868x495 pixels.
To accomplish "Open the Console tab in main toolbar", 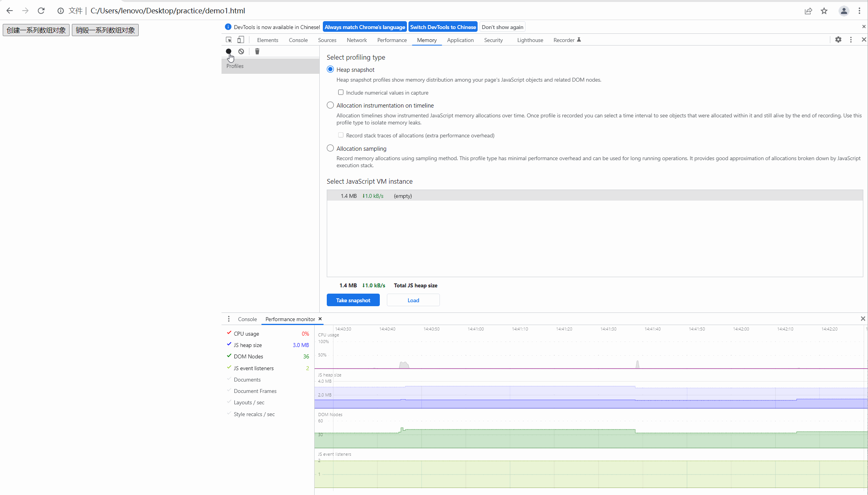I will pyautogui.click(x=298, y=40).
